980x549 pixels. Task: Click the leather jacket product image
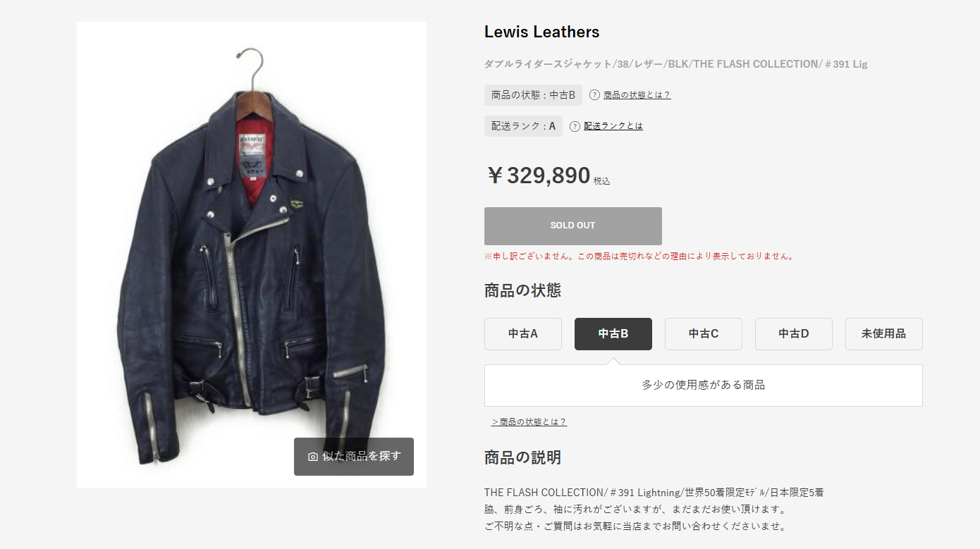pos(252,254)
